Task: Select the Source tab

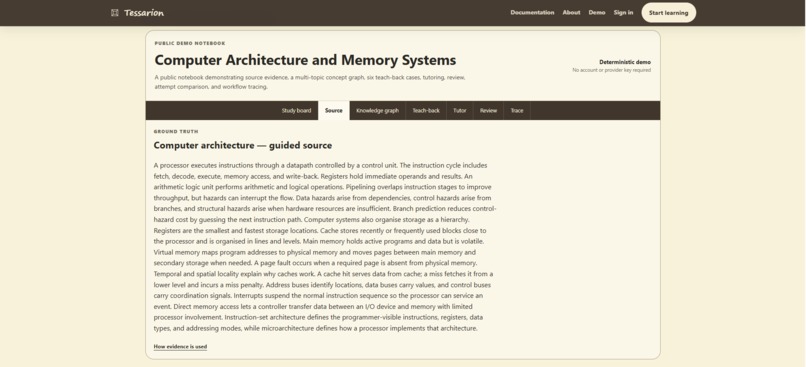Action: [x=334, y=111]
